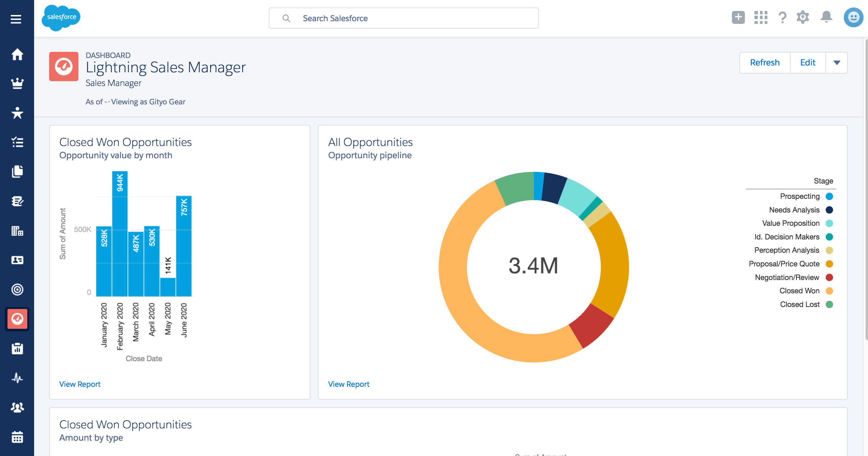The image size is (868, 456).
Task: Expand dropdown arrow next to Edit
Action: click(837, 63)
